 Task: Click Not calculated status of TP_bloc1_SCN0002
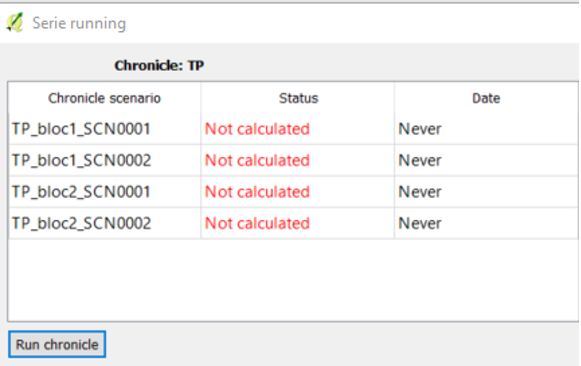(x=257, y=160)
